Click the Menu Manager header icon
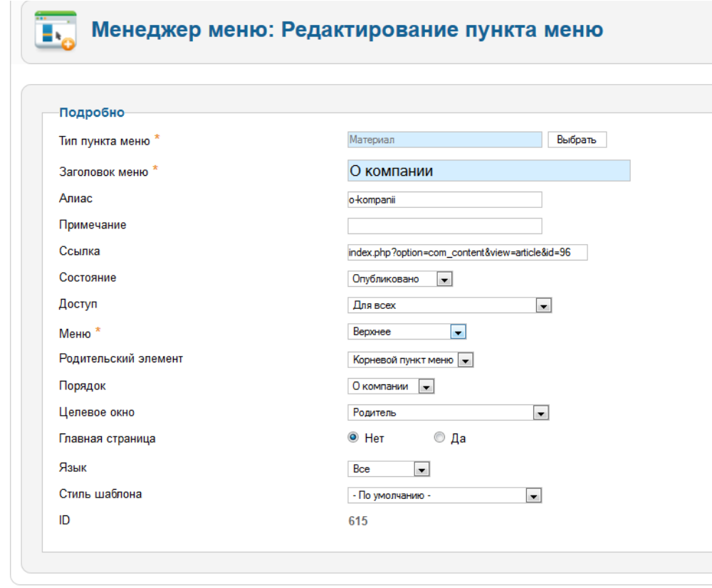Screen dimensions: 712x588 (x=56, y=32)
